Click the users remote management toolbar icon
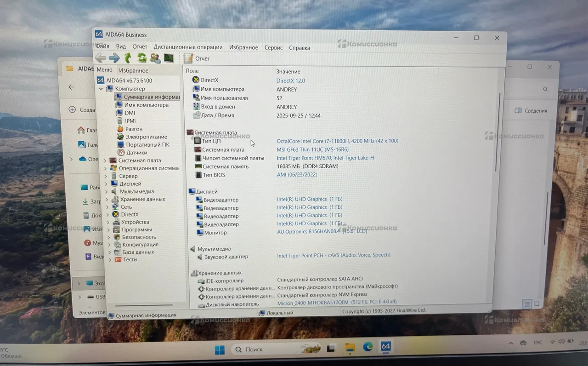The width and height of the screenshot is (588, 366). click(155, 58)
